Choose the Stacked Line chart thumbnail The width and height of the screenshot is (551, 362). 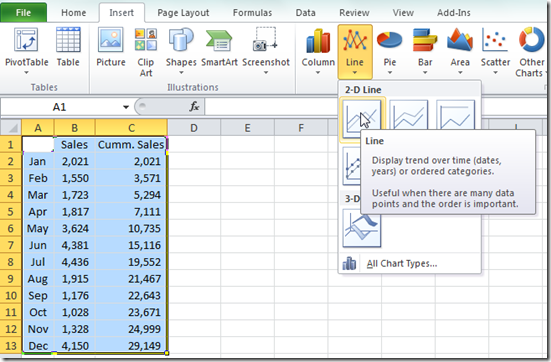tap(409, 115)
